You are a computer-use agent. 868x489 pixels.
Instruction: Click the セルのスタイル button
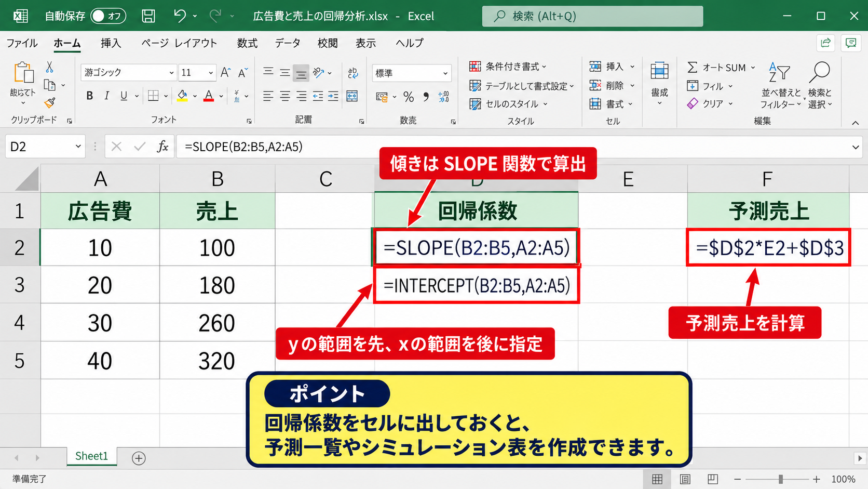click(x=509, y=104)
